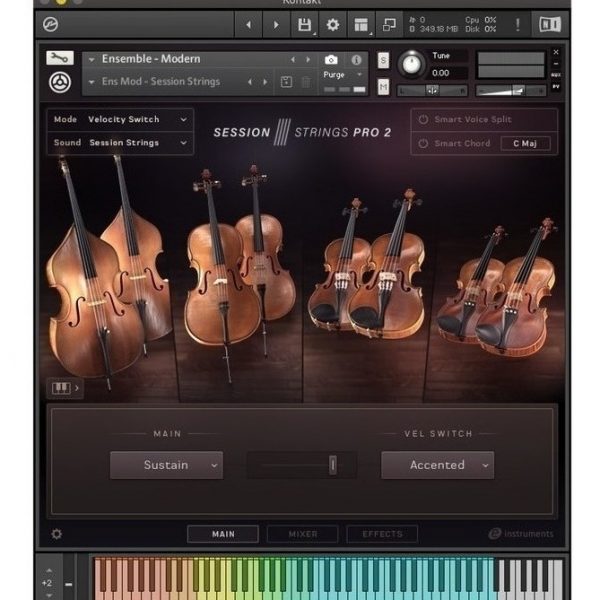The image size is (600, 600).
Task: Save the current snapshot icon
Action: (x=286, y=82)
